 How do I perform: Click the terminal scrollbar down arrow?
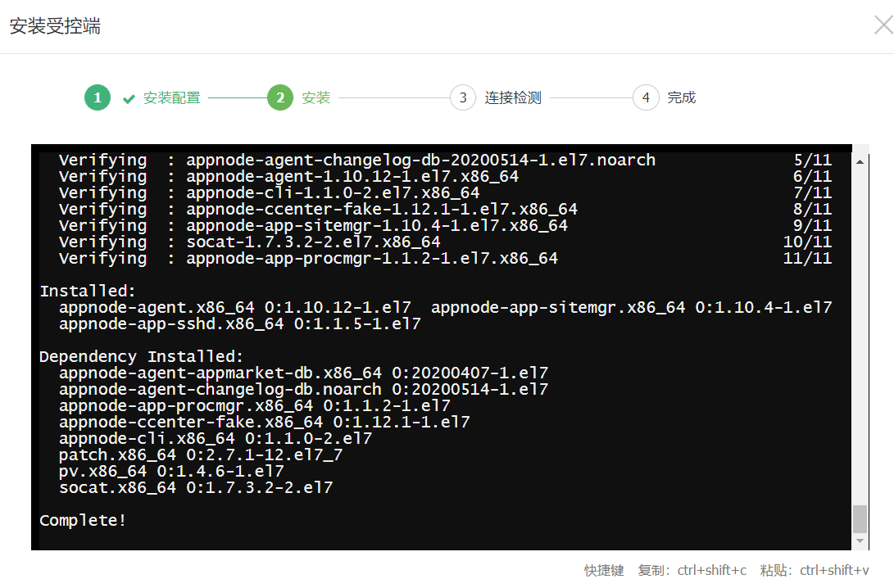(860, 541)
